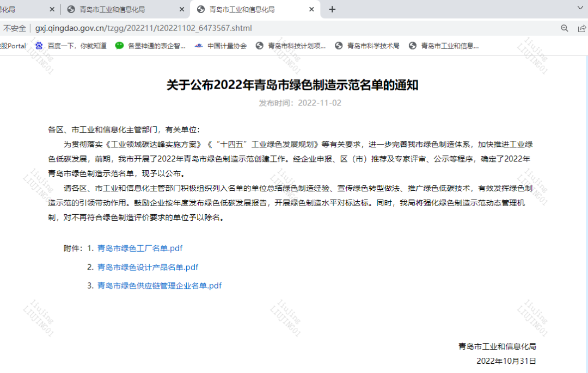Open the new tab plus button
This screenshot has height=373, width=588.
coord(332,9)
